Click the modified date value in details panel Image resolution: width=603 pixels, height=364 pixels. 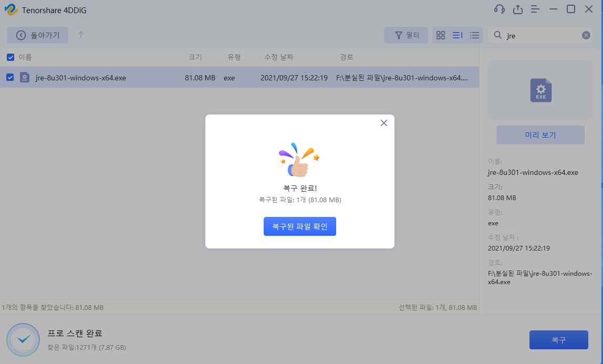[519, 248]
